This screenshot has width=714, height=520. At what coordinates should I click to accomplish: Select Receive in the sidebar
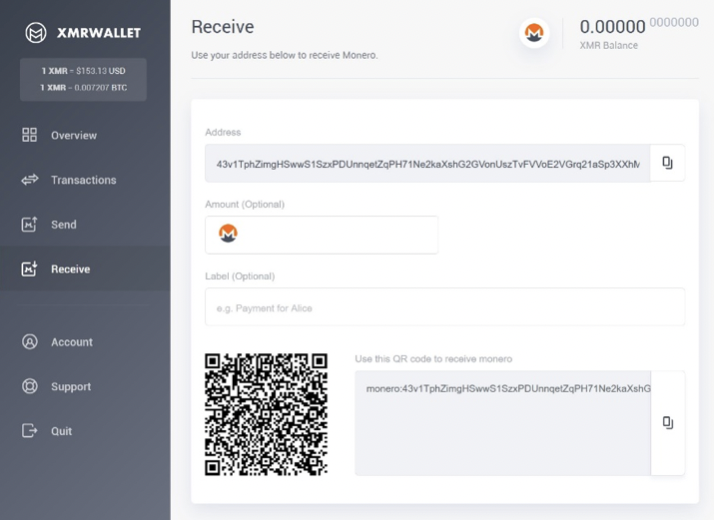[x=71, y=269]
